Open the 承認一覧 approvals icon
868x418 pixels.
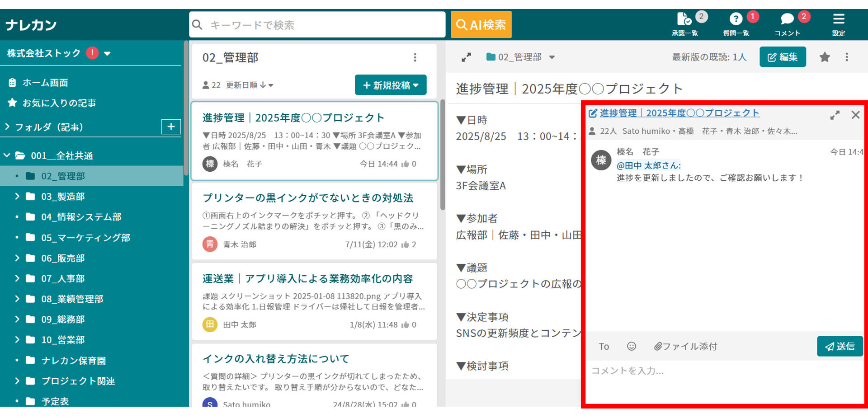684,24
